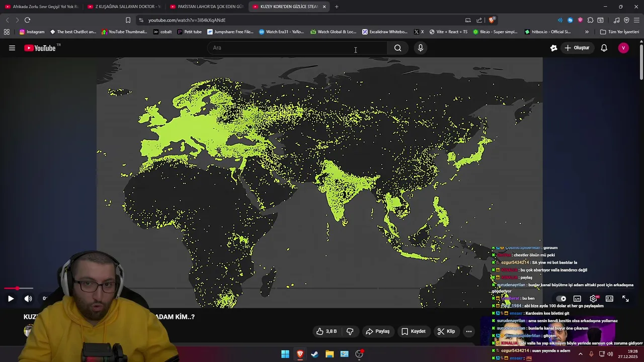Show hidden system tray icons
The height and width of the screenshot is (362, 644).
(580, 354)
